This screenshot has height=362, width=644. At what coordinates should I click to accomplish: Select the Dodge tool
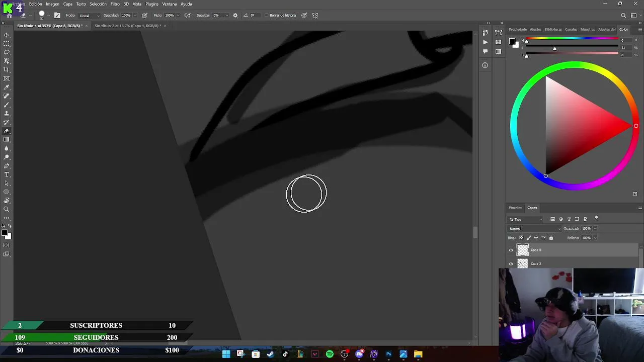pos(7,157)
